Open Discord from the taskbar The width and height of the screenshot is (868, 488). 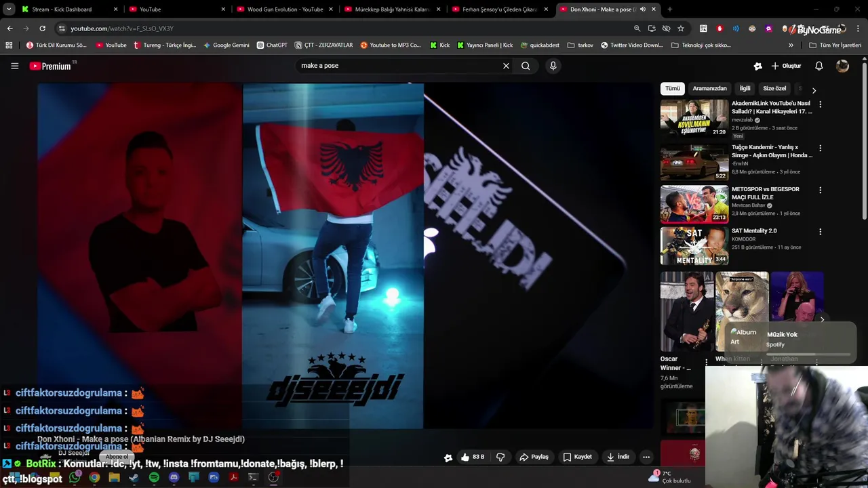coord(174,477)
